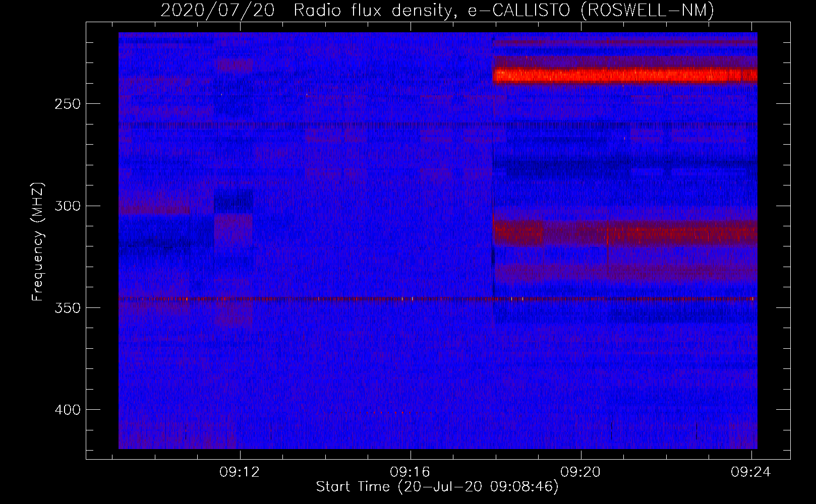Click the bright red emission band near 237 MHz

click(625, 76)
